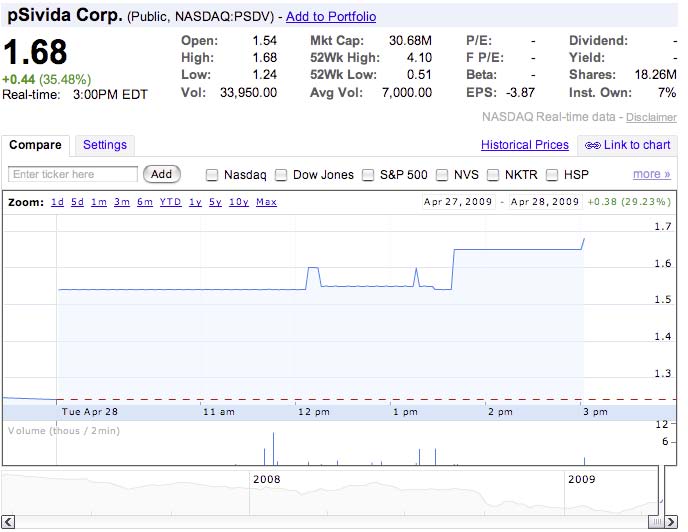Image resolution: width=688 pixels, height=532 pixels.
Task: Select the Compare tab
Action: (35, 145)
